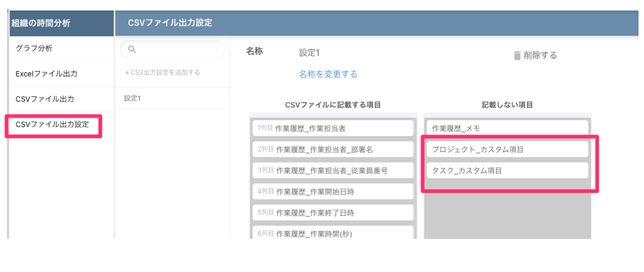Click the プロジェクト_カスタム項目 item
644x272 pixels.
tap(507, 149)
